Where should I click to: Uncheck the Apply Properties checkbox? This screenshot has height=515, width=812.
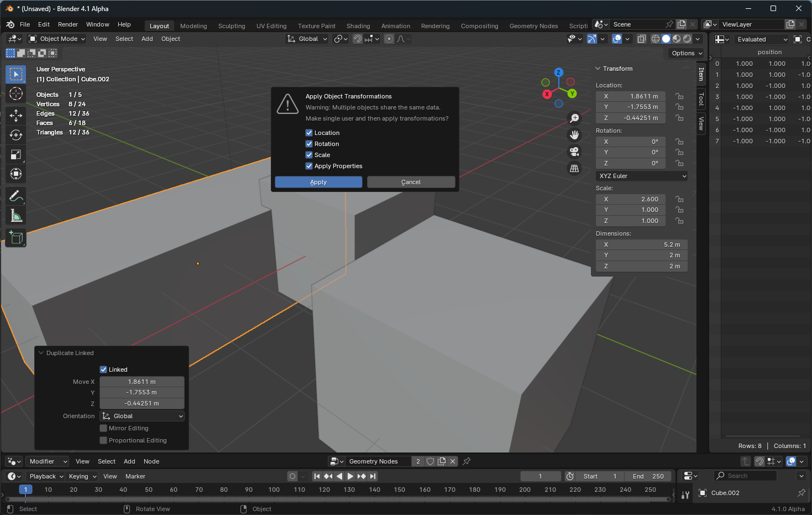pos(309,166)
